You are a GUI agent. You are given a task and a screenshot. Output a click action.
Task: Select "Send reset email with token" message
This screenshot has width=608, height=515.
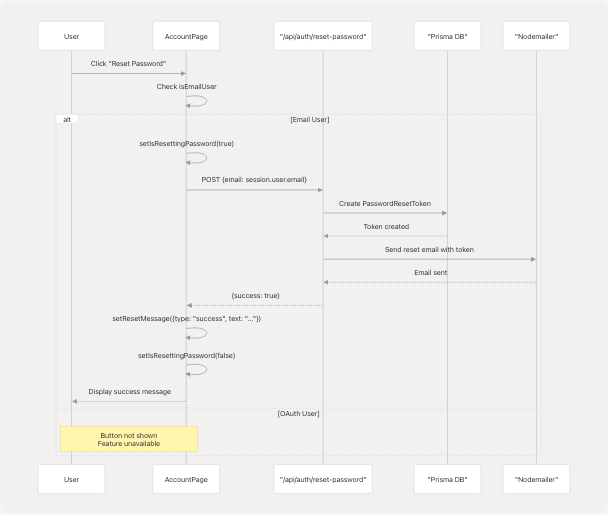[429, 249]
